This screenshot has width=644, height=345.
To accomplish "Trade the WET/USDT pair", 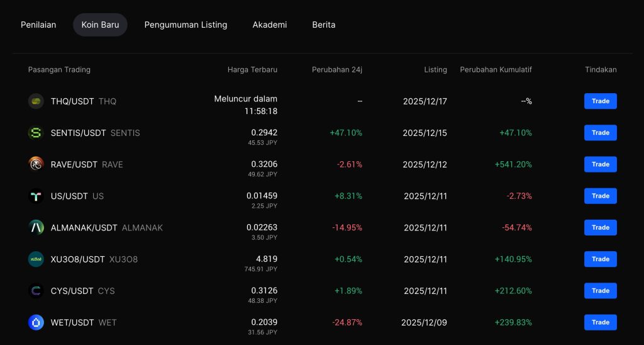I will click(x=601, y=322).
